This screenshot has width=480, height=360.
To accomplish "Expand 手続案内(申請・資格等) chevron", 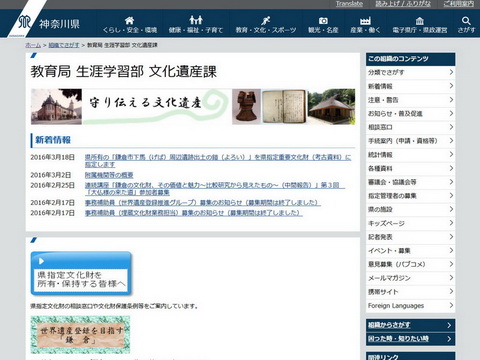I will coord(451,141).
